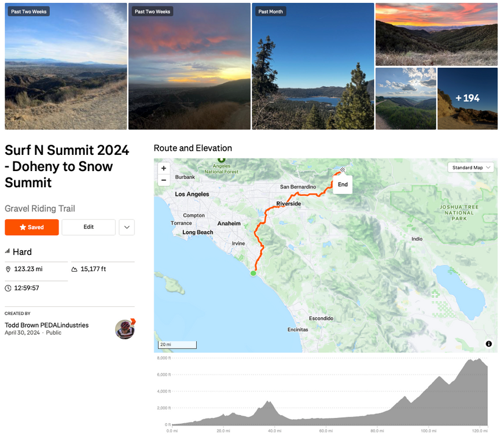
Task: Open Todd Brown PEDALindustries profile link
Action: pyautogui.click(x=47, y=325)
